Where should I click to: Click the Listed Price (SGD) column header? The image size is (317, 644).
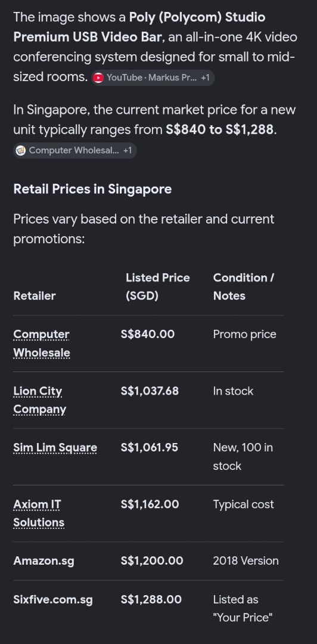(158, 287)
